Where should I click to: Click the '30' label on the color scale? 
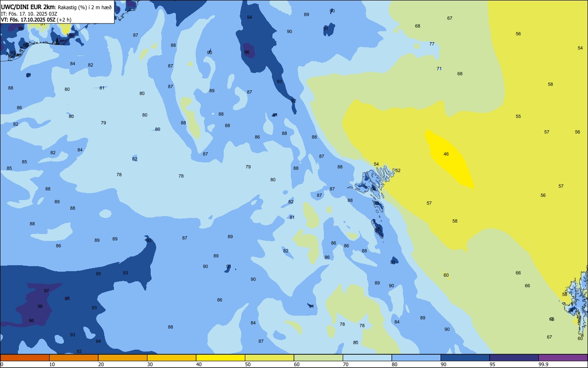click(x=150, y=364)
